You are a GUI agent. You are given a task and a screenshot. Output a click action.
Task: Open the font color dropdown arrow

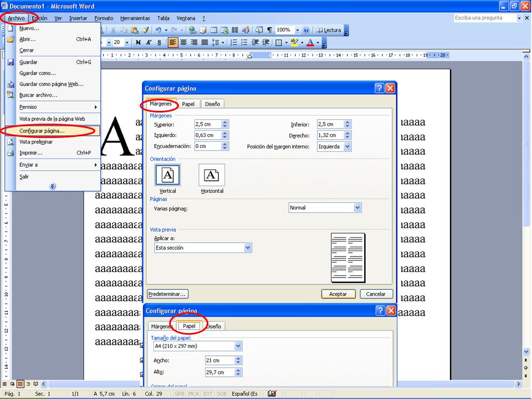(x=318, y=43)
